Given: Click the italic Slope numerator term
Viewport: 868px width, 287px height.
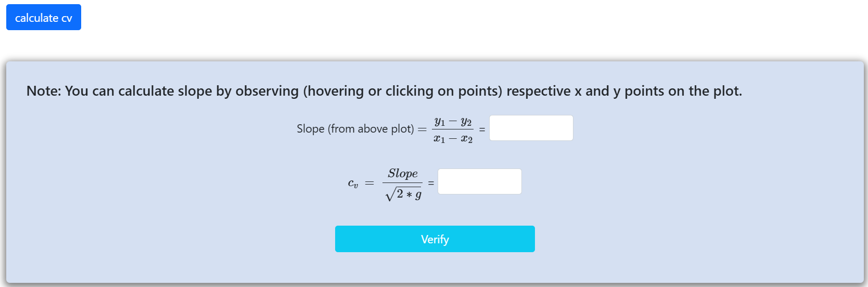Looking at the screenshot, I should (x=402, y=174).
